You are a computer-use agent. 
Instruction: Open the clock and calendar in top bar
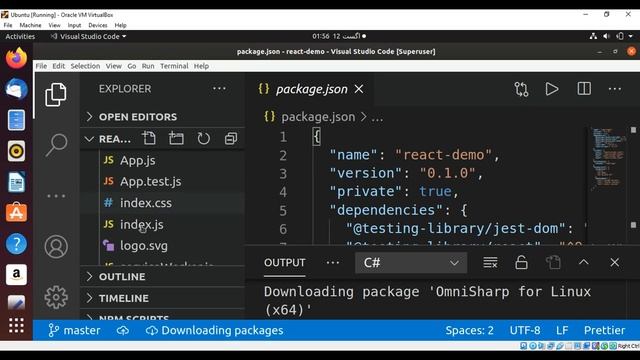coord(339,36)
